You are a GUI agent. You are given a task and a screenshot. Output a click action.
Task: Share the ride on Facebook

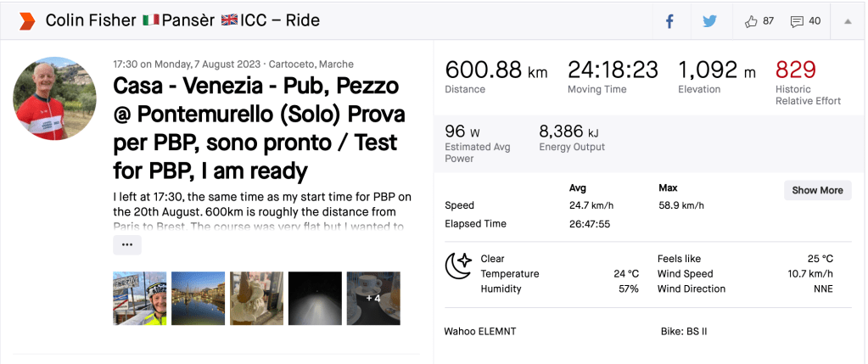tap(669, 21)
